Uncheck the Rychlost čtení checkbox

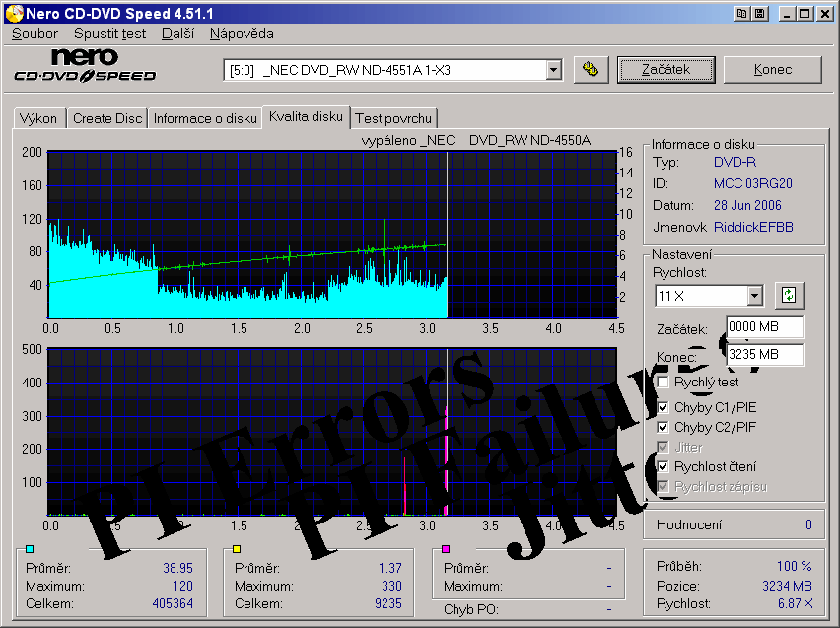pos(664,466)
